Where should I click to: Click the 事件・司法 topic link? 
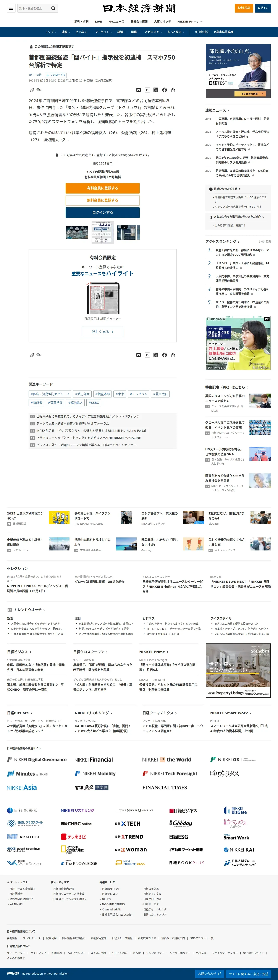[x=35, y=75]
